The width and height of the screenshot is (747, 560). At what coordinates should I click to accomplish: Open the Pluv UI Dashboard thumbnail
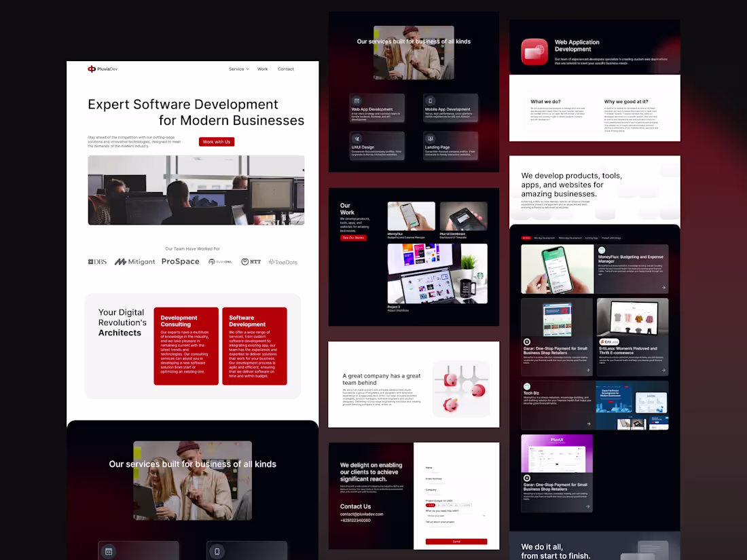[x=464, y=216]
